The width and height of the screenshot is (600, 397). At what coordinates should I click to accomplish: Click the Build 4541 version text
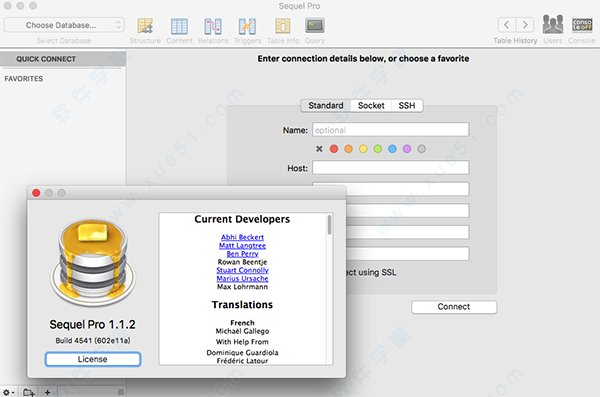tap(93, 340)
